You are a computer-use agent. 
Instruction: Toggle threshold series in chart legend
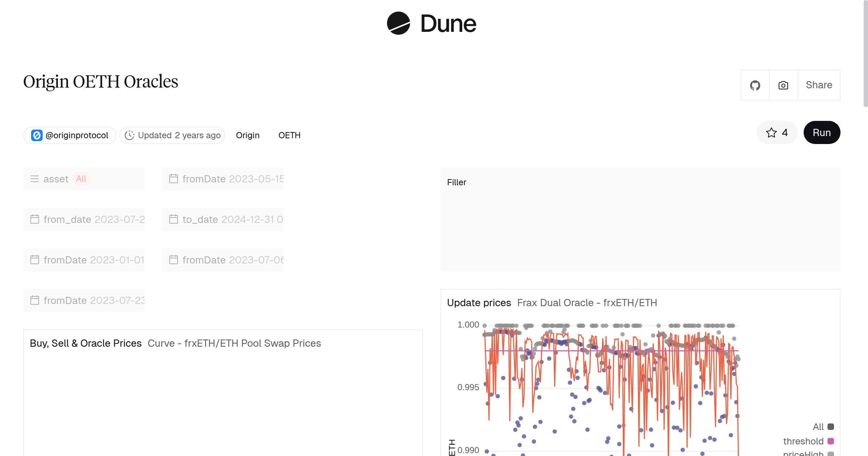pos(803,441)
